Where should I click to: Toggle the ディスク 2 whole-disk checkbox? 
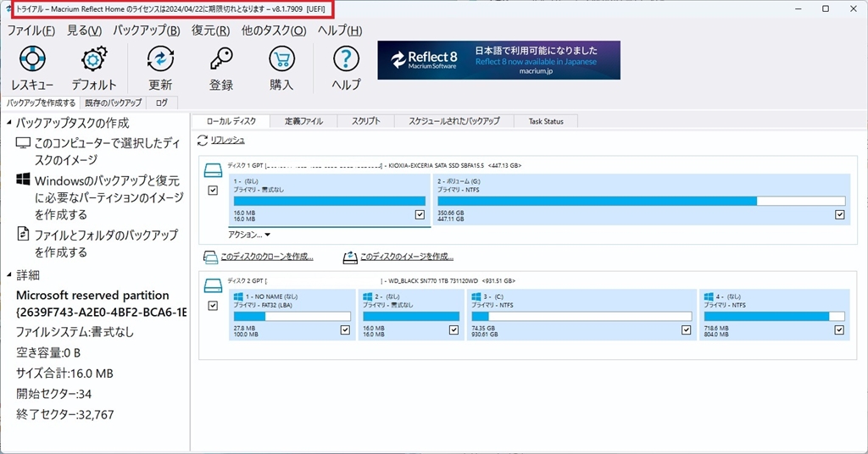pyautogui.click(x=213, y=306)
